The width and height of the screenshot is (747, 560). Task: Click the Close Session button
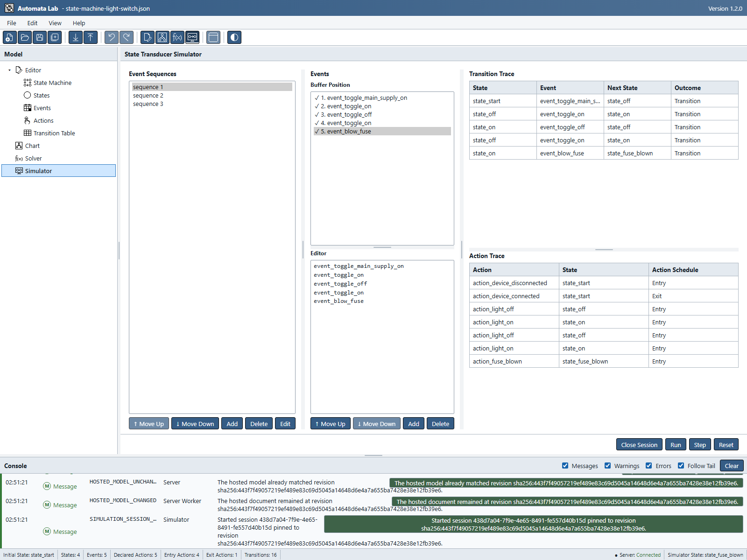(639, 445)
